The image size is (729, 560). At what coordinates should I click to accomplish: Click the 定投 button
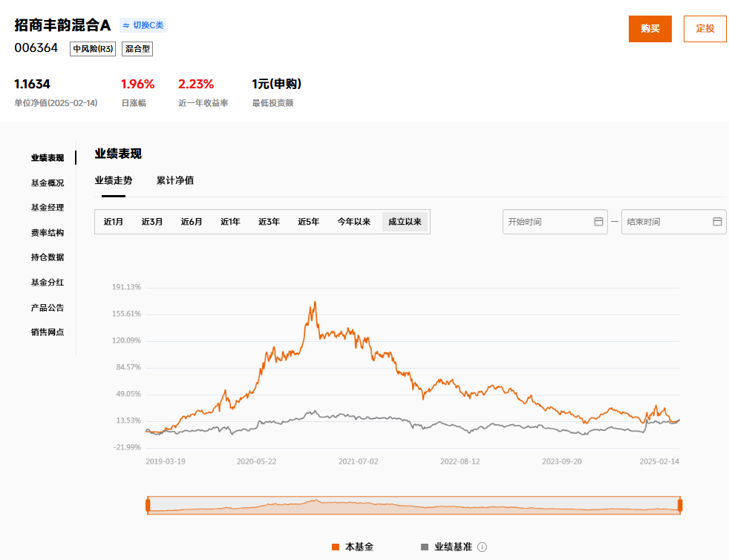[x=705, y=29]
